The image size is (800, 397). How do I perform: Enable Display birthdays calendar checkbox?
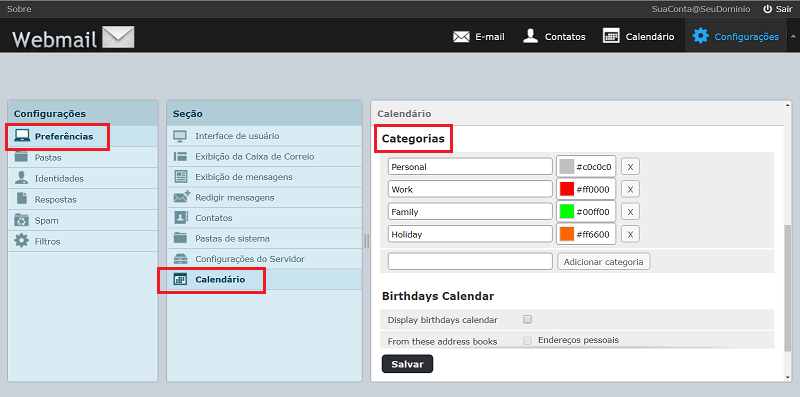click(528, 319)
